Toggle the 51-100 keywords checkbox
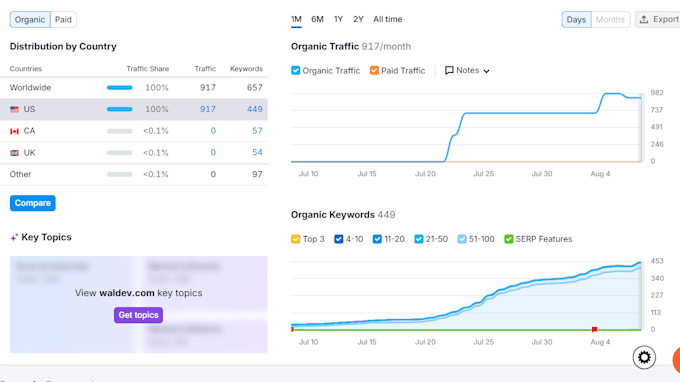 point(462,239)
